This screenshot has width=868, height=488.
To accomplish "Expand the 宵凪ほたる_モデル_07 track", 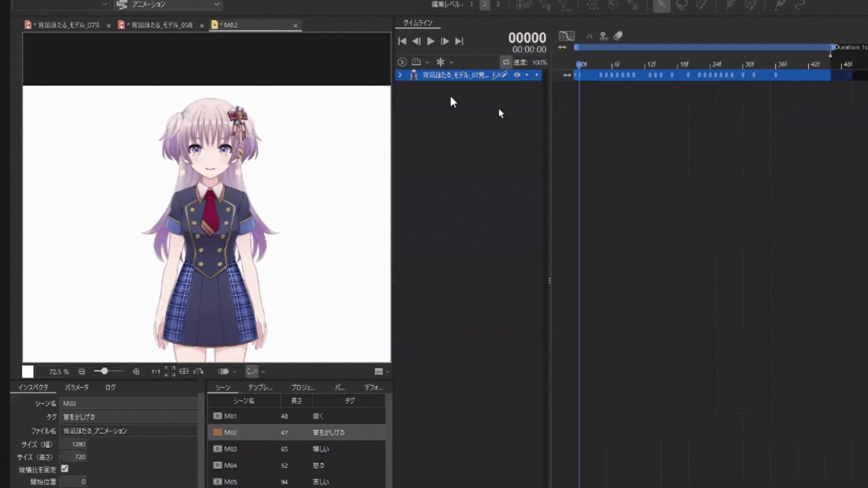I will (x=400, y=75).
